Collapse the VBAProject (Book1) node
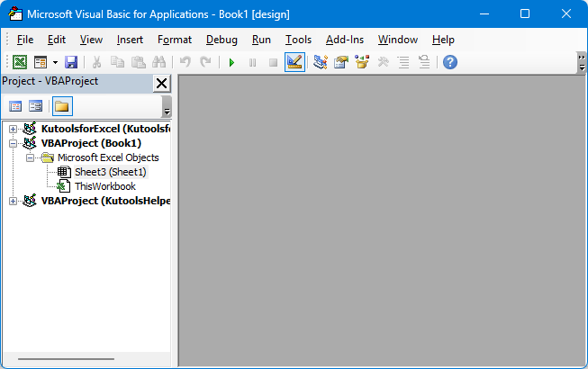Viewport: 588px width, 369px height. point(14,143)
